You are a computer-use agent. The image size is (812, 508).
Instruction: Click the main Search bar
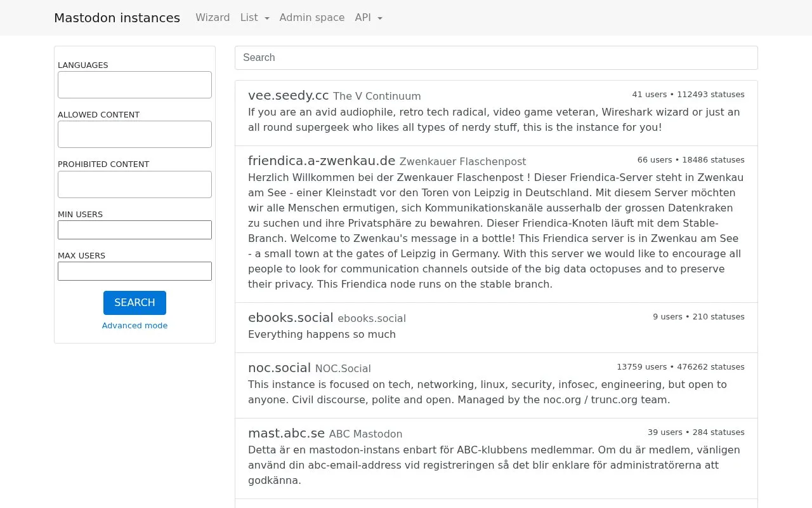[496, 58]
